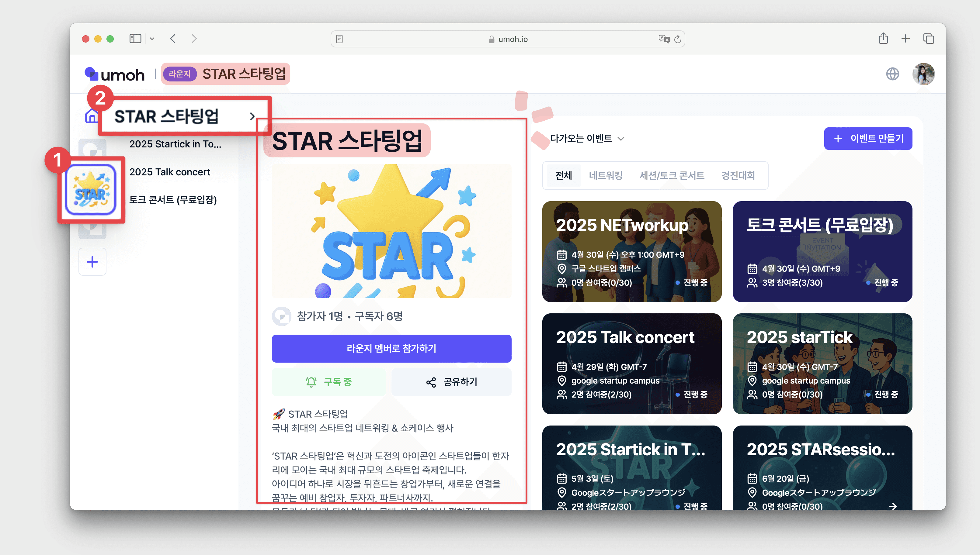Expand the 다가오는 이벤트 dropdown
This screenshot has height=555, width=980.
[587, 138]
